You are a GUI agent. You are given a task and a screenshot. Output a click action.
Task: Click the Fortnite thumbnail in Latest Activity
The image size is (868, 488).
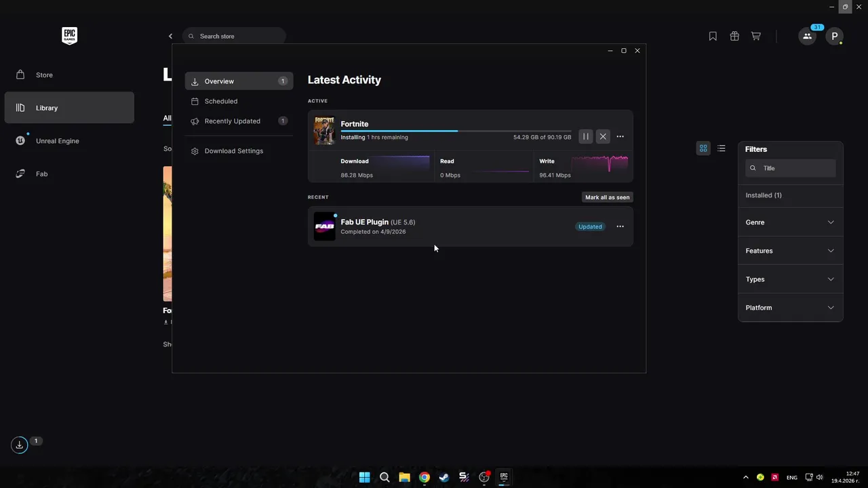pyautogui.click(x=324, y=129)
